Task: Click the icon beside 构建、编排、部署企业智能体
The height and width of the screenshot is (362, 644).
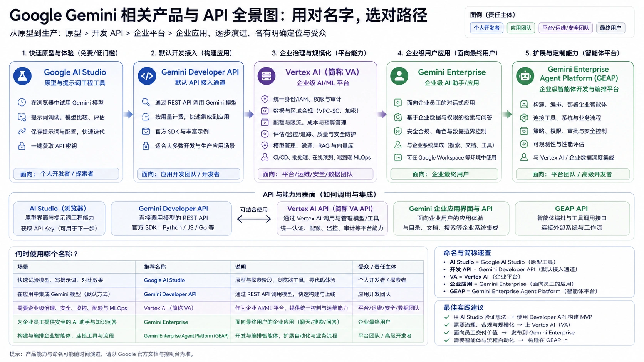Action: 524,104
